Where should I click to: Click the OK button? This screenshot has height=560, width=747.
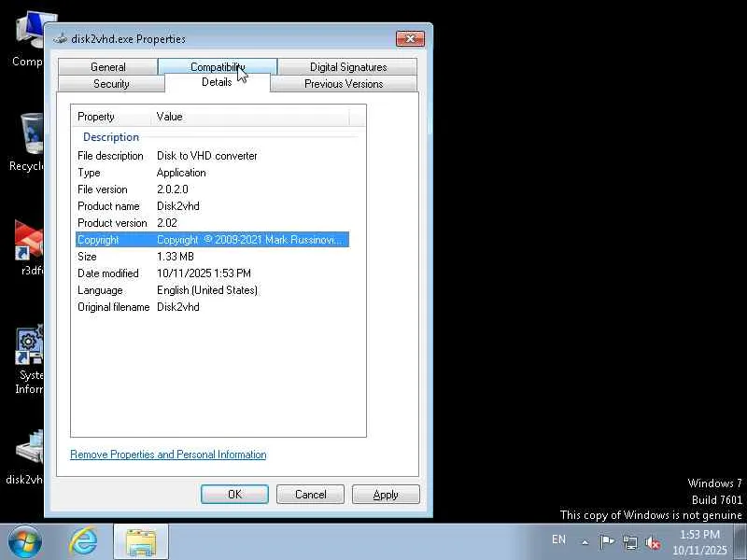(234, 495)
